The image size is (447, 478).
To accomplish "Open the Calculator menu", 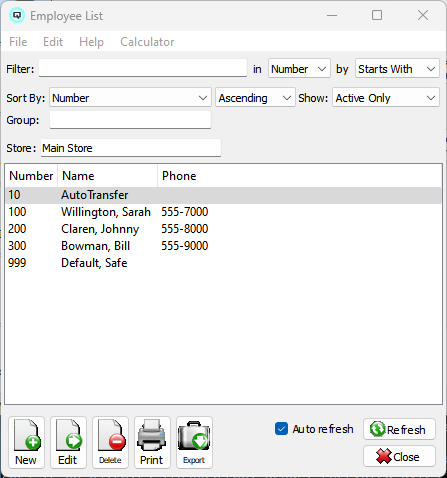I will click(x=147, y=42).
